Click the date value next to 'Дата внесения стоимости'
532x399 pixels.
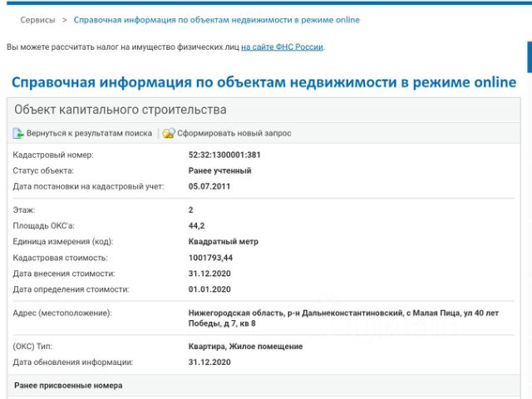click(x=209, y=273)
